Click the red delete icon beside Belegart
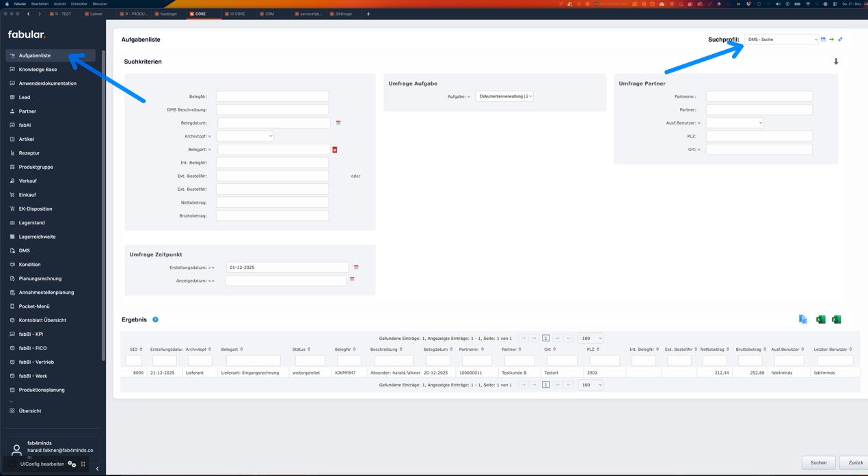868x476 pixels. pos(334,149)
